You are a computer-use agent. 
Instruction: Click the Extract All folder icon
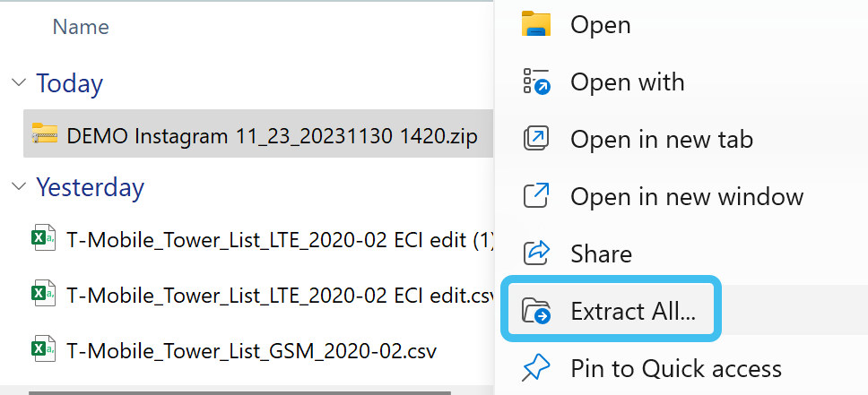click(536, 311)
